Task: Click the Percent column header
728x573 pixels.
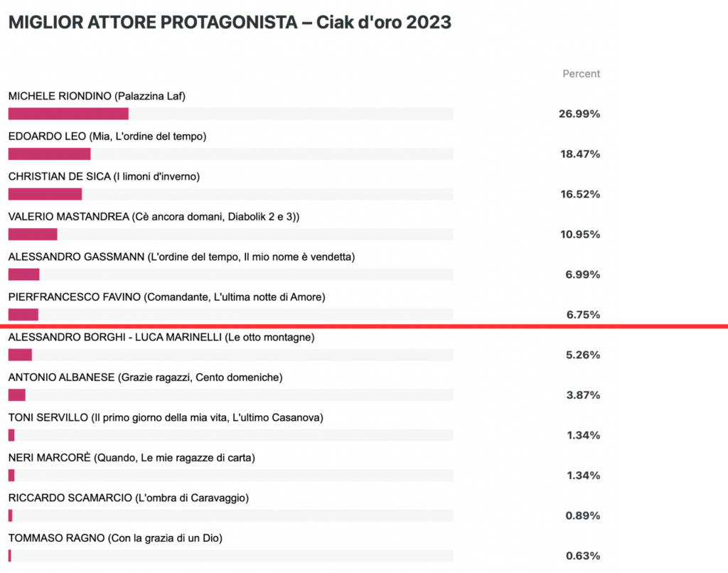Action: [582, 74]
